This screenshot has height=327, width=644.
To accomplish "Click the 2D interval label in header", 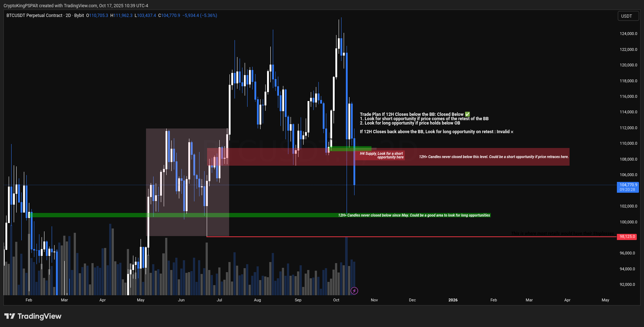I will click(x=68, y=16).
